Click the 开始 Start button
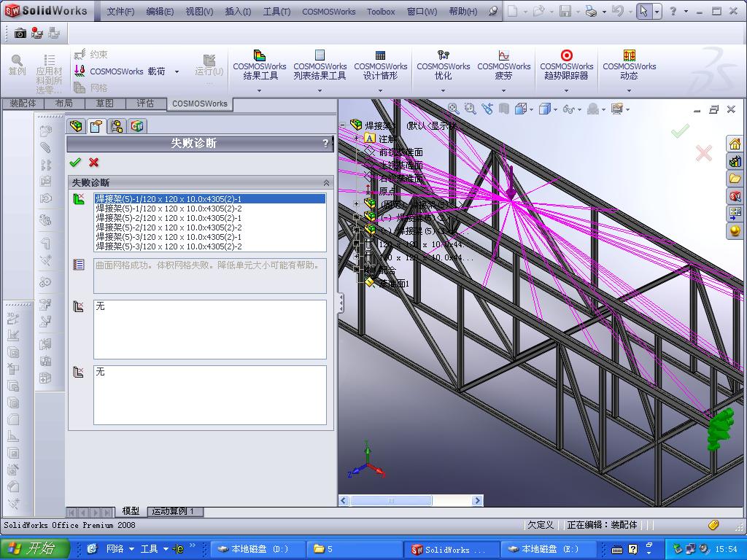 34,549
